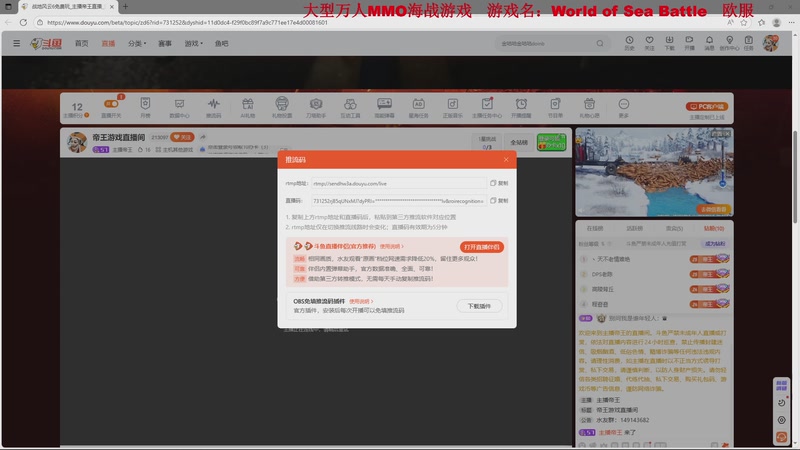Click the streamer avatar of 帝王游戏直播间
The height and width of the screenshot is (450, 800).
pos(77,142)
